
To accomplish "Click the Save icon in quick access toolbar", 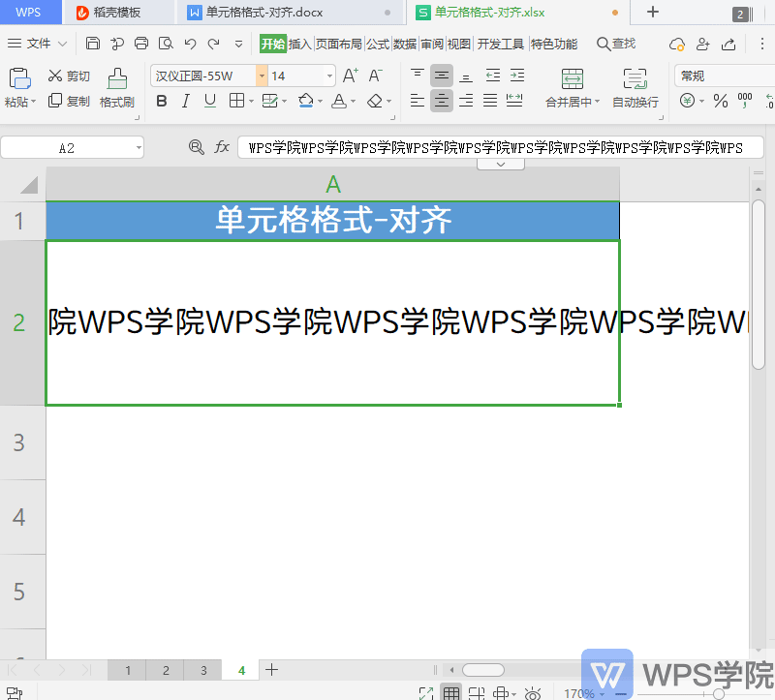I will pos(92,44).
